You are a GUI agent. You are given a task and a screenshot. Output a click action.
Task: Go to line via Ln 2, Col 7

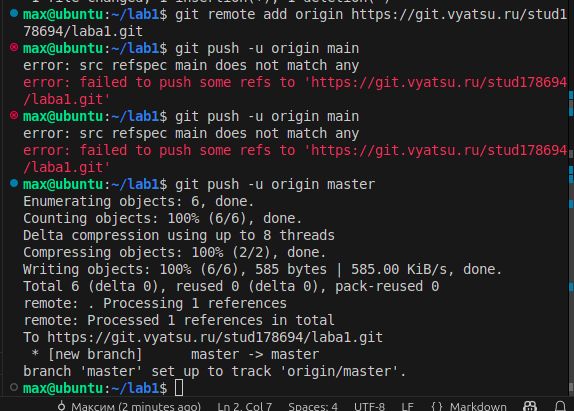click(245, 406)
